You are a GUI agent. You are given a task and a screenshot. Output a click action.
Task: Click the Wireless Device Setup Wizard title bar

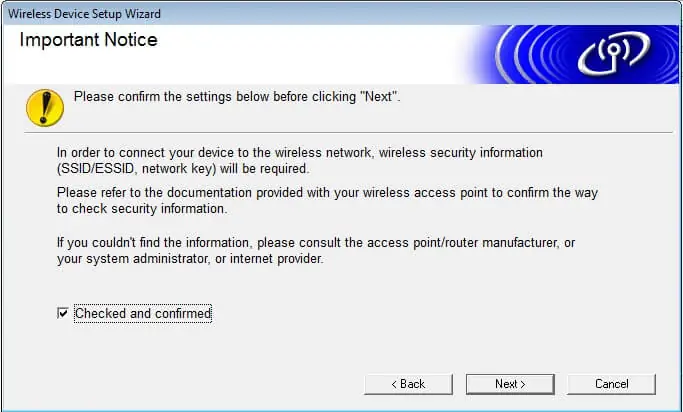point(200,13)
